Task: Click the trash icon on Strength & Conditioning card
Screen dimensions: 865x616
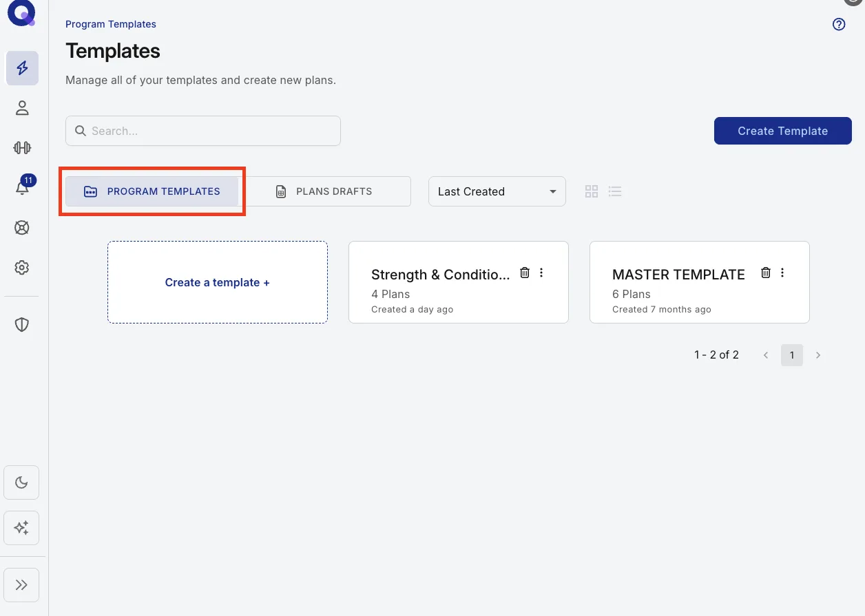Action: pyautogui.click(x=525, y=273)
